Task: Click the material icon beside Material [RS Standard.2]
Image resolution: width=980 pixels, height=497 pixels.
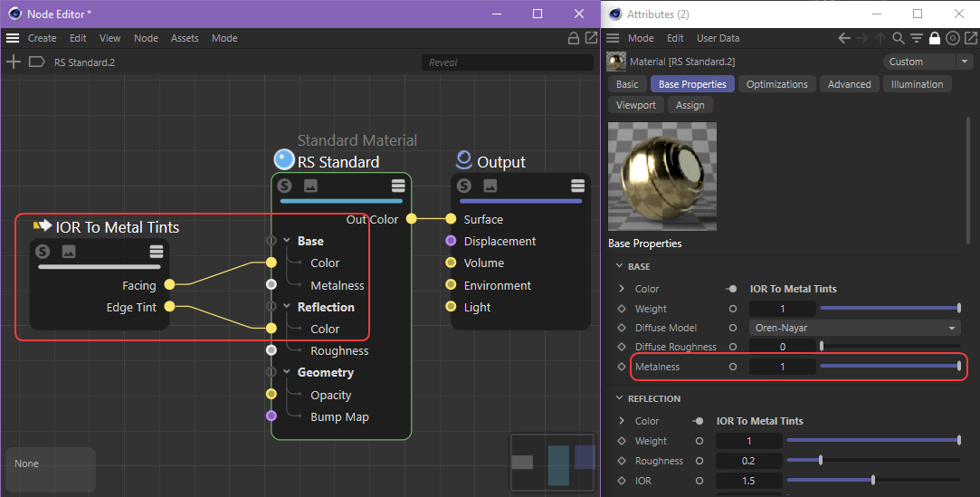Action: pos(616,62)
